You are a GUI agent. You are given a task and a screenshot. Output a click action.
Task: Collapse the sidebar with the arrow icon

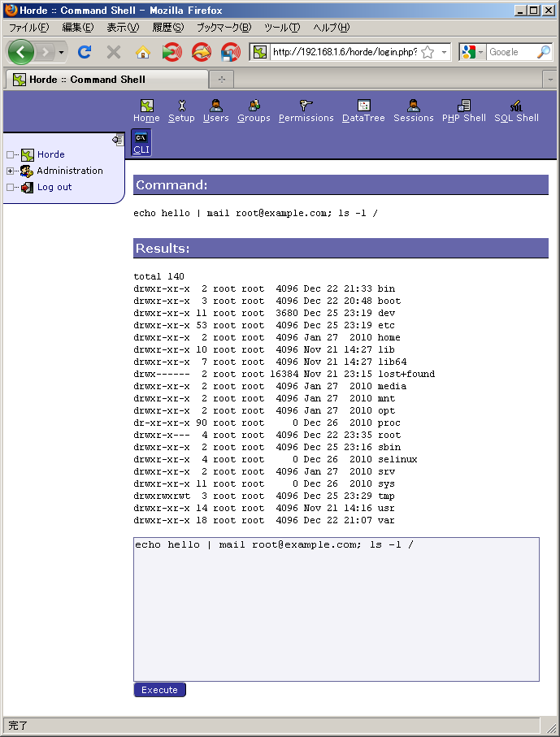pyautogui.click(x=118, y=140)
